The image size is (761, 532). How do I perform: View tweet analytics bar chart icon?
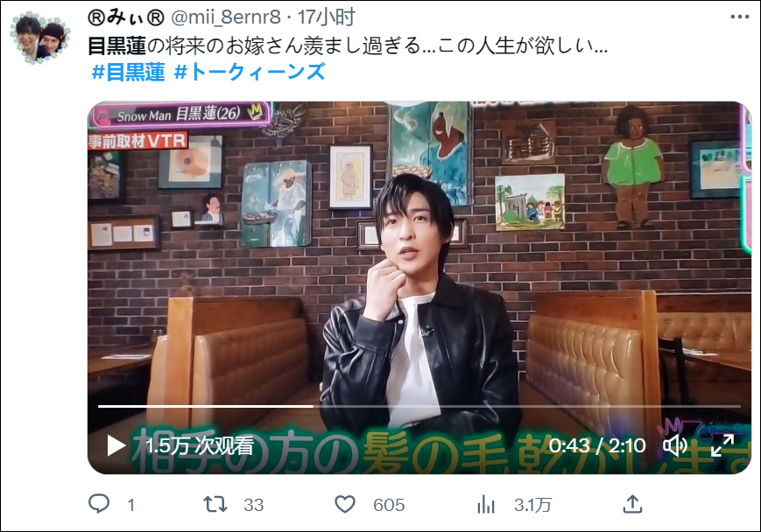click(x=486, y=504)
